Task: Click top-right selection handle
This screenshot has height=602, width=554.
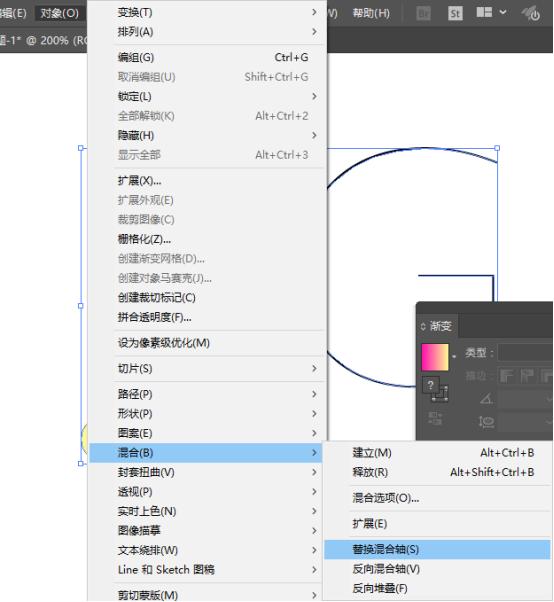Action: click(497, 148)
